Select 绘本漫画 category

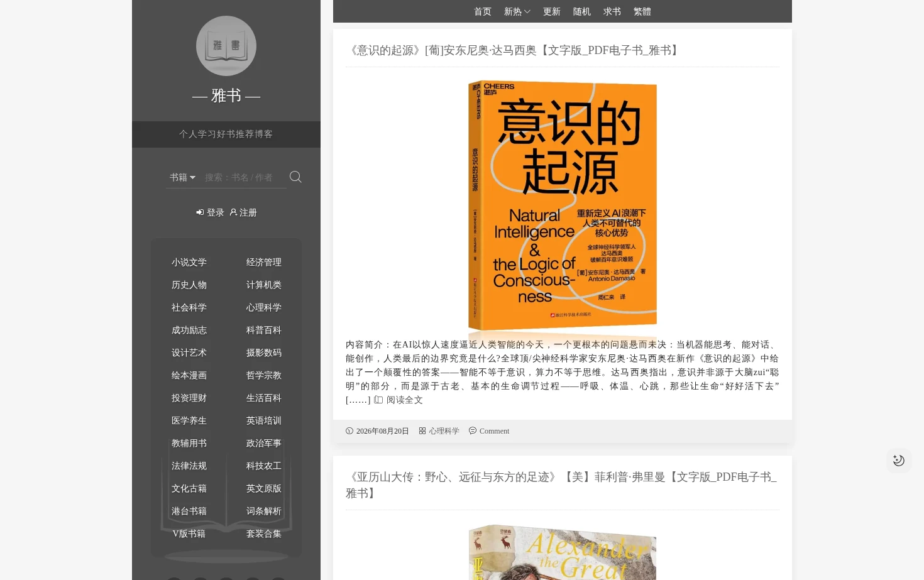coord(189,375)
